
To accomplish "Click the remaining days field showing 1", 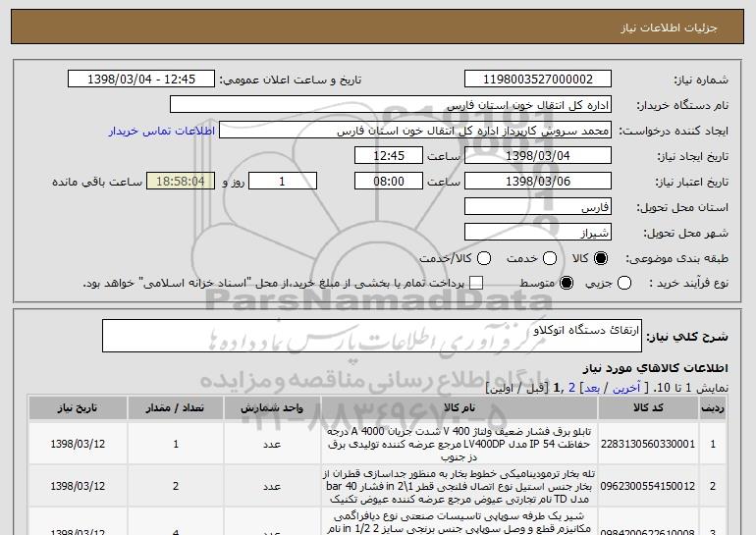I will 283,182.
